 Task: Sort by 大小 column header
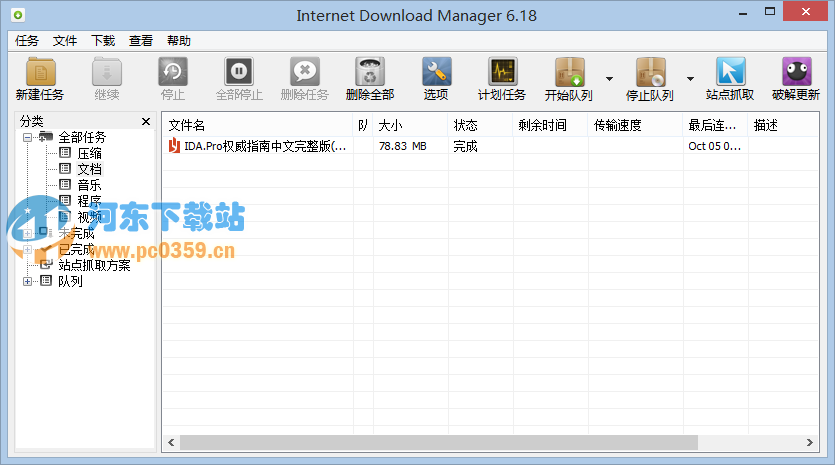[411, 125]
